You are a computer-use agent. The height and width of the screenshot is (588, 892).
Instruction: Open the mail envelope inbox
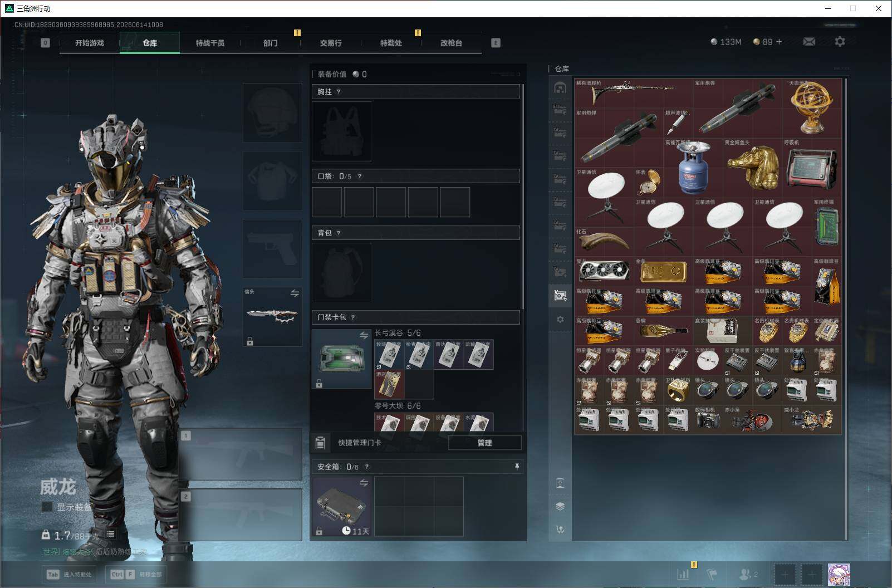coord(809,42)
